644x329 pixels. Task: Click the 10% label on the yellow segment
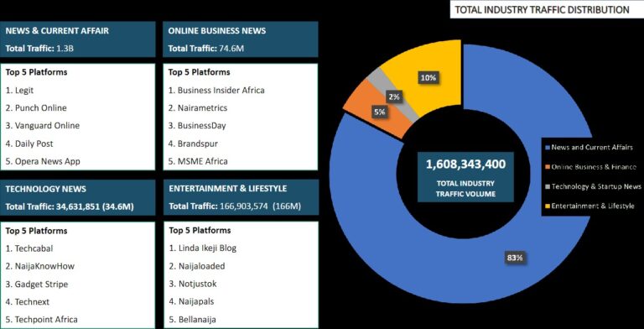point(428,77)
